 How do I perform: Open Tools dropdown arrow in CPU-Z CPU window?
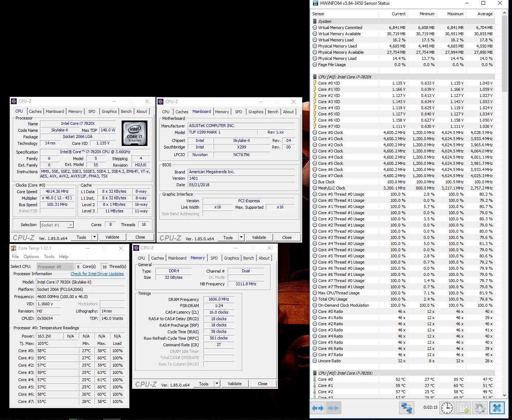tap(94, 237)
